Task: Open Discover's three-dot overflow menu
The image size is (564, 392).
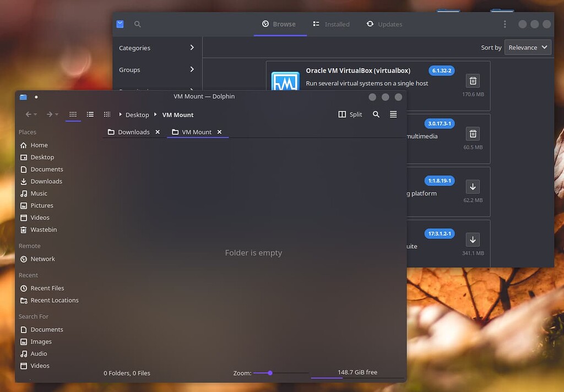Action: click(x=504, y=24)
